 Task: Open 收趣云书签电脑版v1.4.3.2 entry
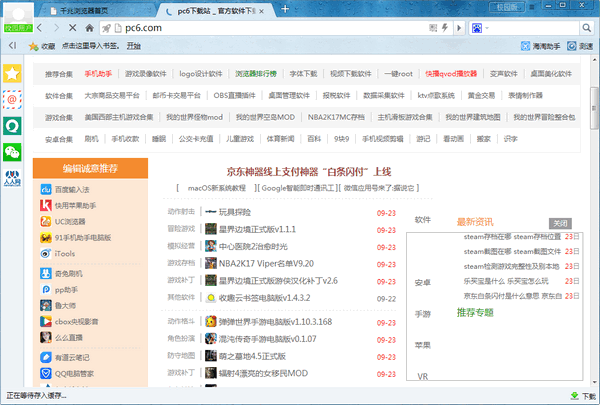[x=264, y=298]
